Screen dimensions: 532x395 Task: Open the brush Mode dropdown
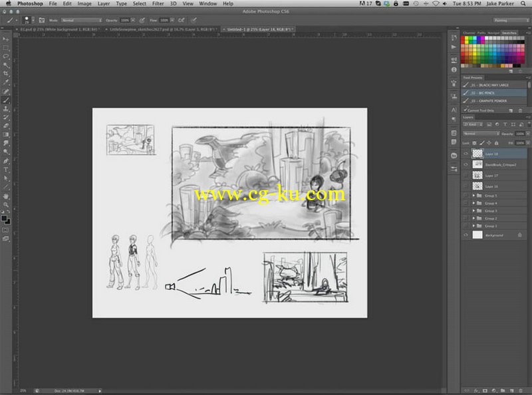(81, 21)
